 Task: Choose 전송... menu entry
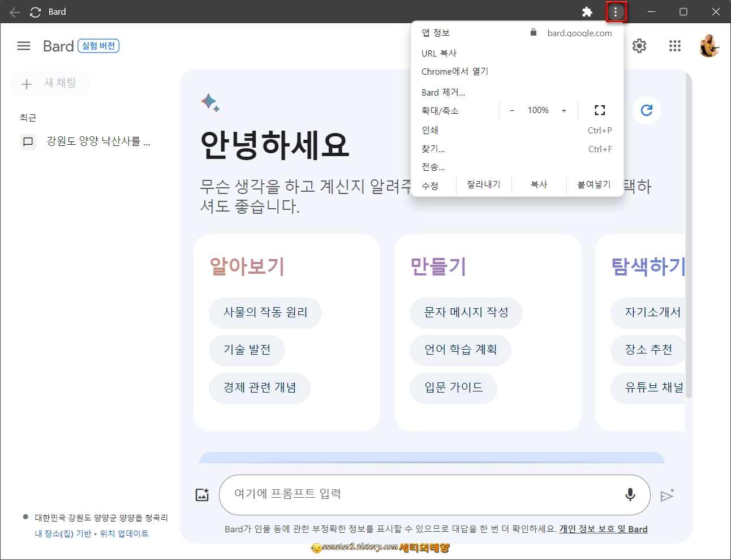pyautogui.click(x=517, y=167)
